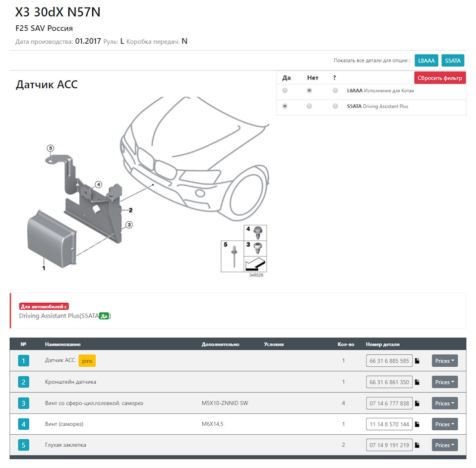Image resolution: width=476 pixels, height=468 pixels.
Task: Select row number badge 3 for Винт со сферо-цил.головкой
Action: tap(23, 403)
